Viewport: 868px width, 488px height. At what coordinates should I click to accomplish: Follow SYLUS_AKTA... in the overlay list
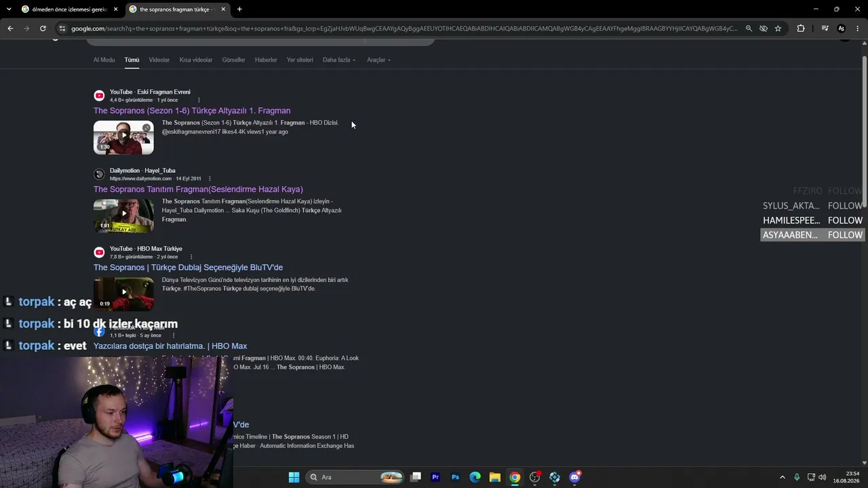click(845, 205)
